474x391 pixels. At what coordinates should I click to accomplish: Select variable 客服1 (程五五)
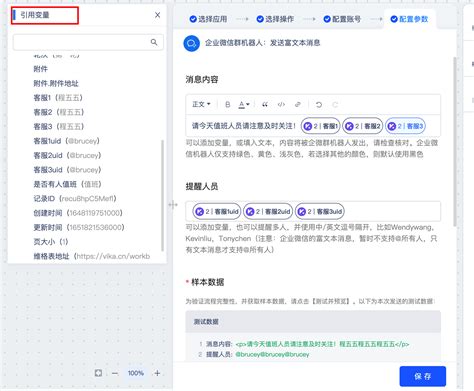tap(58, 98)
